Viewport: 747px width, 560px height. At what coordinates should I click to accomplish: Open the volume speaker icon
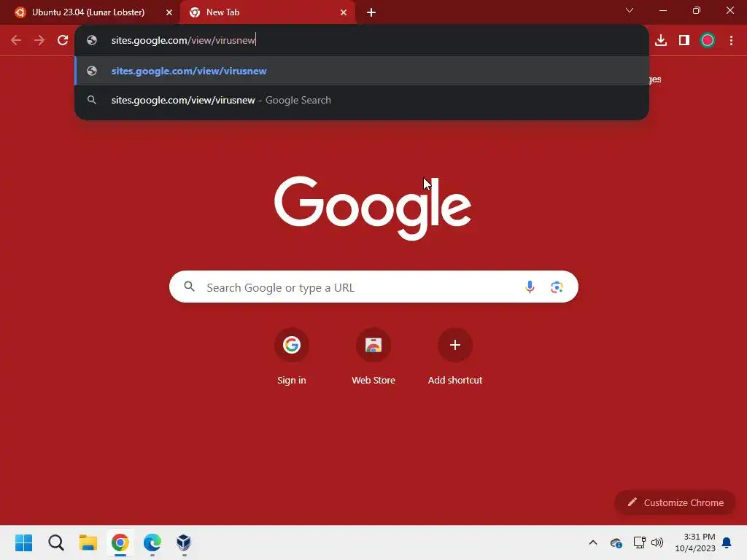pos(657,542)
